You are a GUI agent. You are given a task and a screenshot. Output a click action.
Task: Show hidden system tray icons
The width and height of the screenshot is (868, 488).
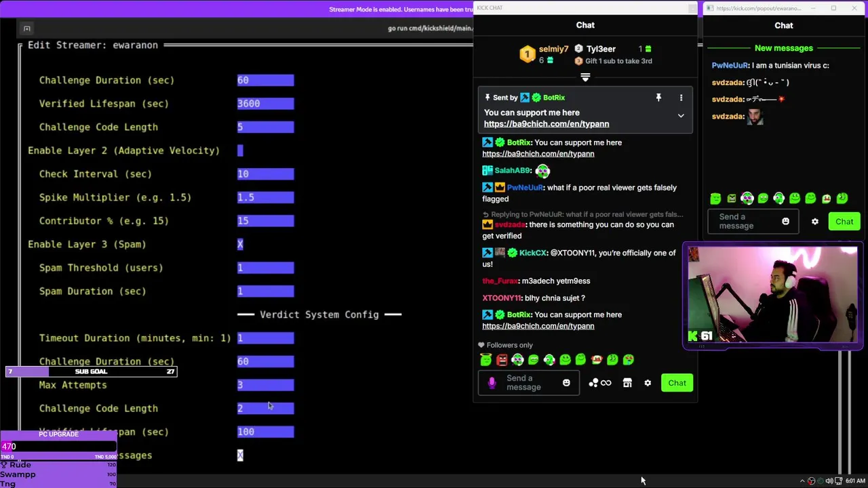(802, 481)
